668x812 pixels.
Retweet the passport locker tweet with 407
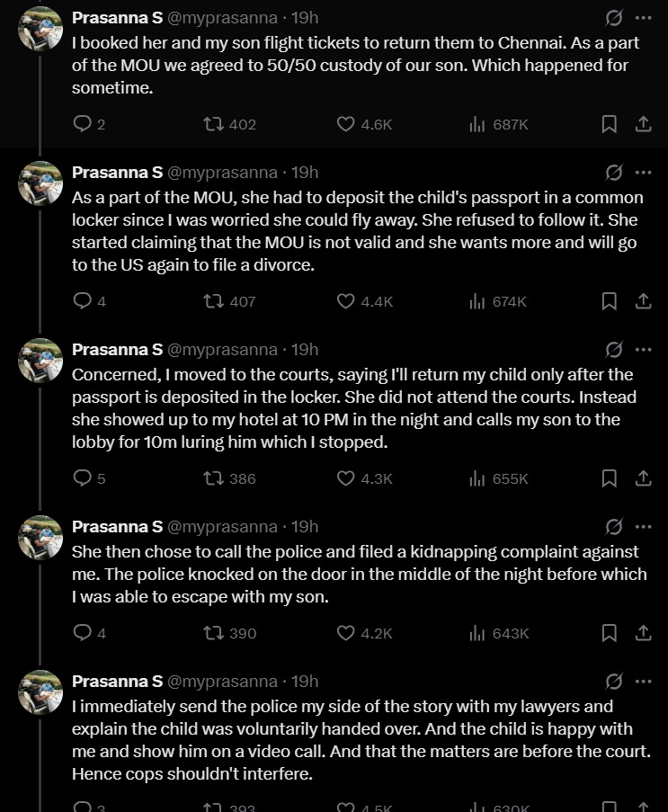pyautogui.click(x=214, y=301)
